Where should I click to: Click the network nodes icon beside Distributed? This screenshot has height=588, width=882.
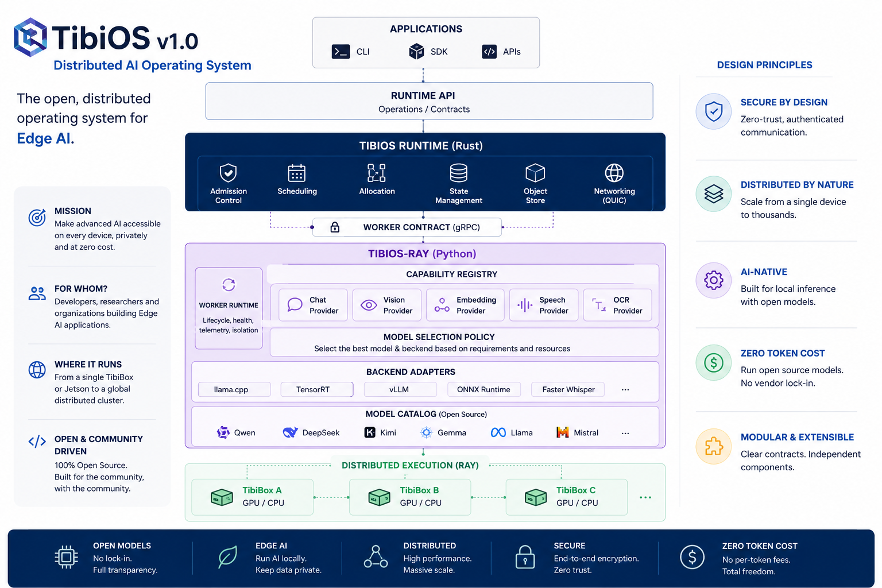[x=376, y=556]
